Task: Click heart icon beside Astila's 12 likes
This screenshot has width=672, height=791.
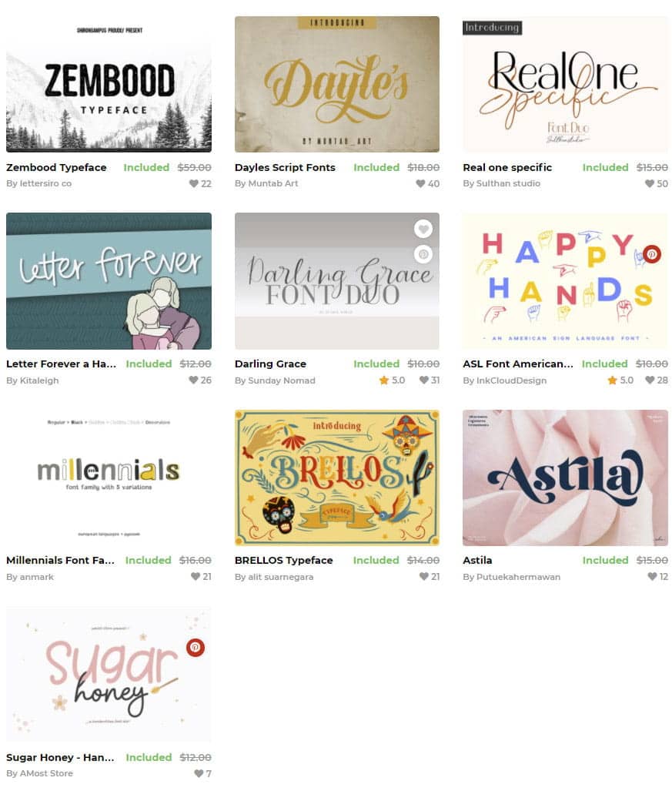Action: (652, 577)
